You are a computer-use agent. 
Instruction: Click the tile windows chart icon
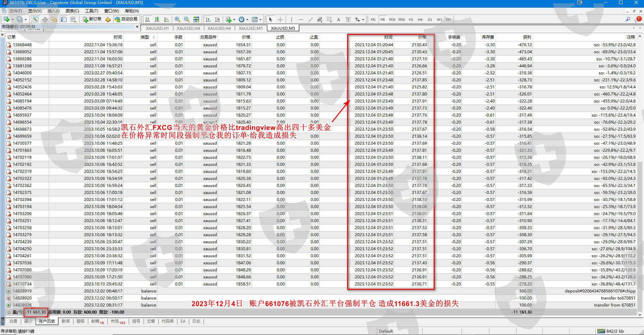click(196, 19)
